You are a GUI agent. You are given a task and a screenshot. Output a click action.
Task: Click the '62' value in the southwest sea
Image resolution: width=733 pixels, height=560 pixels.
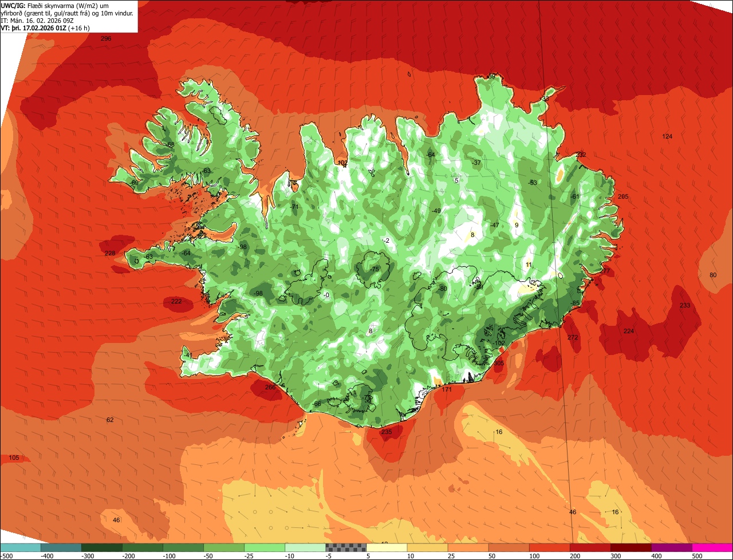(x=110, y=420)
